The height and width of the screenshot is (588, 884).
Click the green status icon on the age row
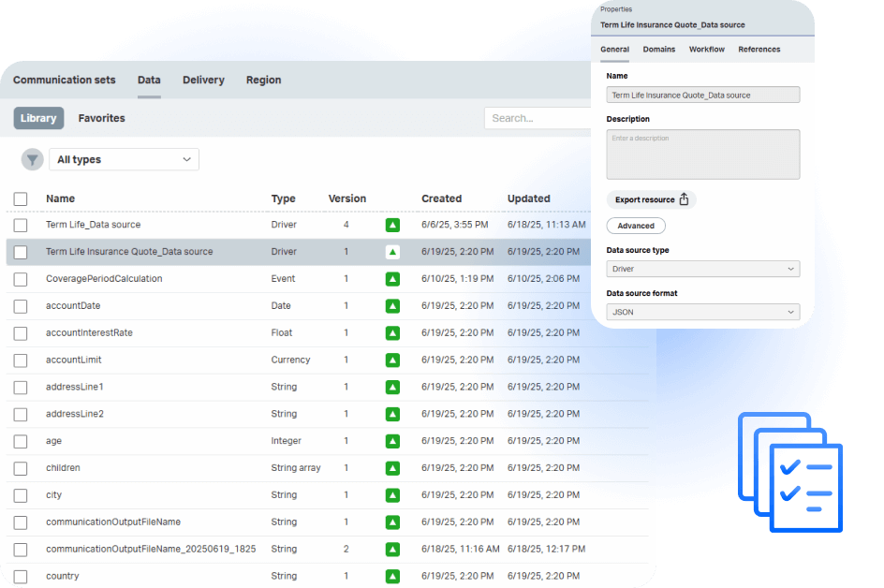coord(392,440)
